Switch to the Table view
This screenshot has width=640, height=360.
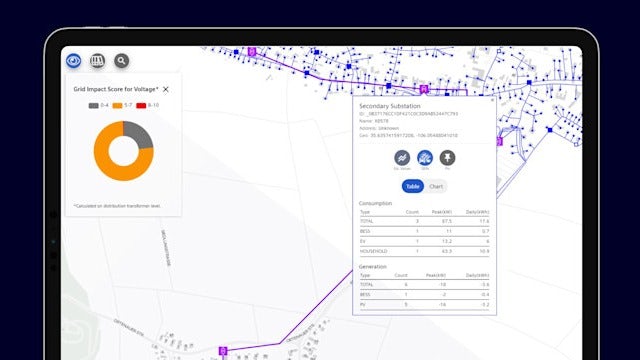coord(413,186)
